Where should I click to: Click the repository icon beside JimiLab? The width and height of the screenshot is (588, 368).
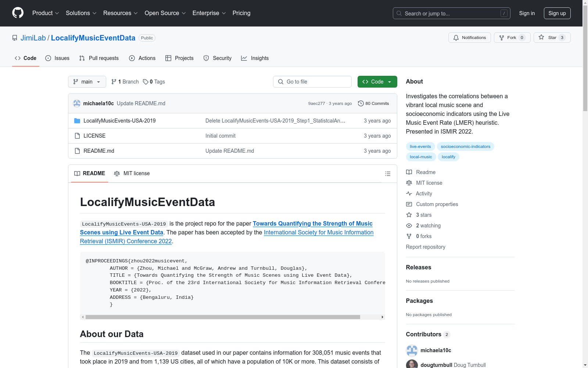[x=15, y=38]
